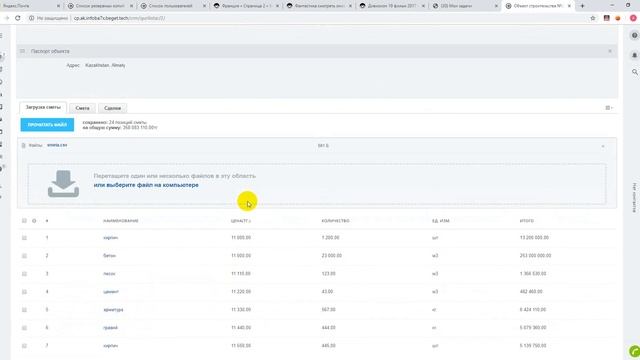Click the green phone call icon

point(635,351)
